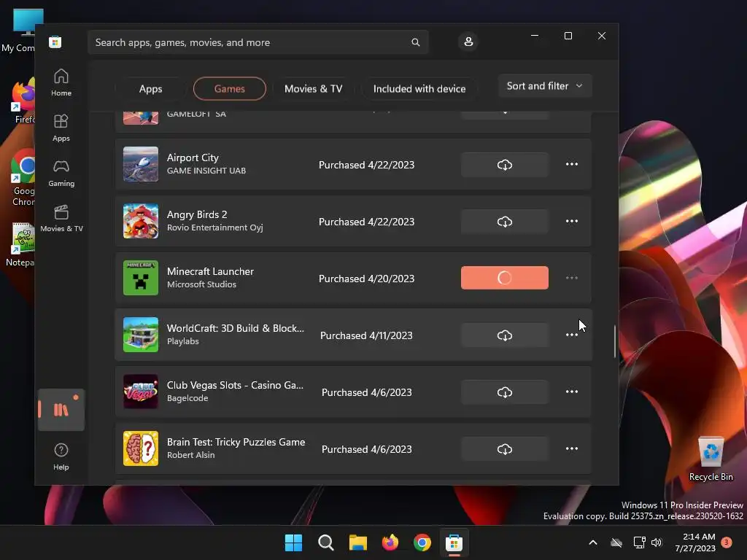The height and width of the screenshot is (560, 747).
Task: Switch to Included with device tab
Action: tap(419, 88)
